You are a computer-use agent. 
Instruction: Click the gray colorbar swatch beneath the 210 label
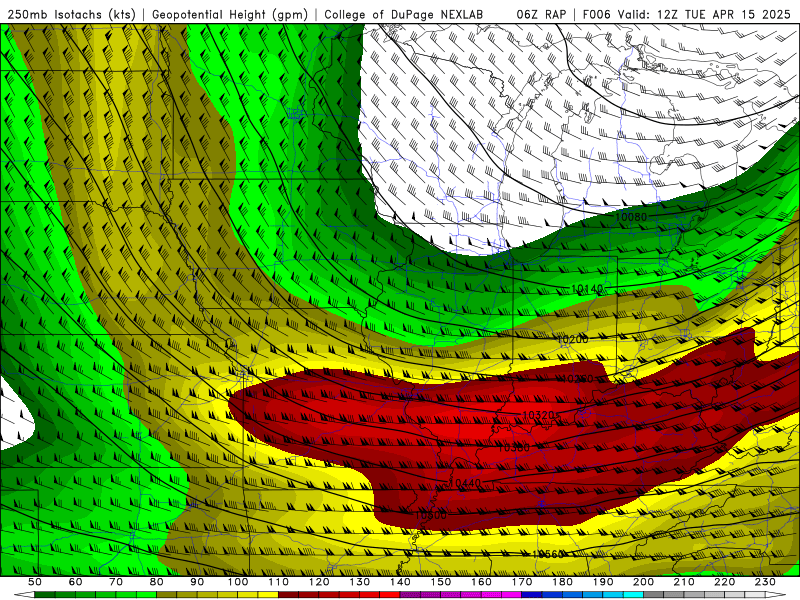[x=694, y=595]
